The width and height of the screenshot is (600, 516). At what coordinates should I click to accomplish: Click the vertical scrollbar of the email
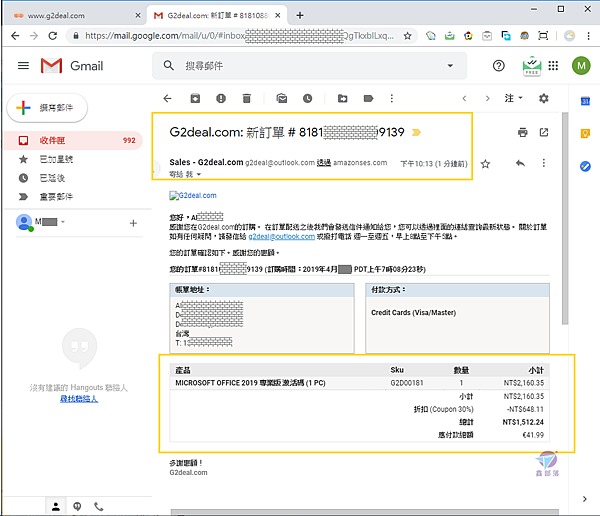click(565, 218)
